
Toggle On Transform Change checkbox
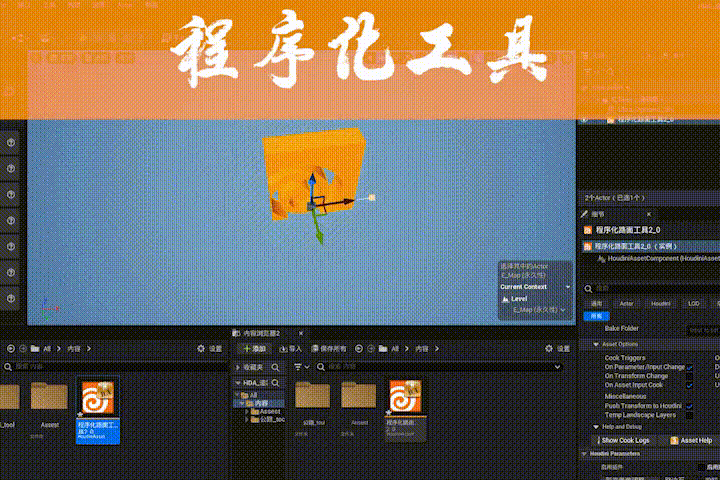tap(689, 376)
